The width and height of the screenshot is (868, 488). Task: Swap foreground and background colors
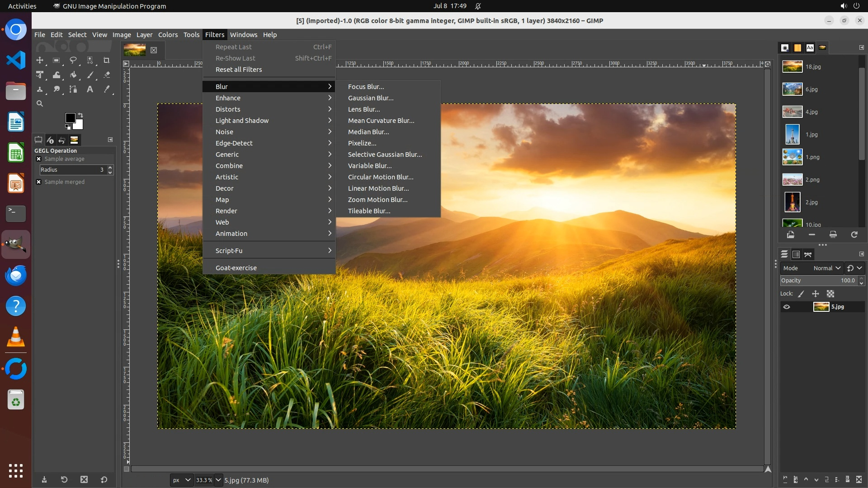tap(80, 115)
